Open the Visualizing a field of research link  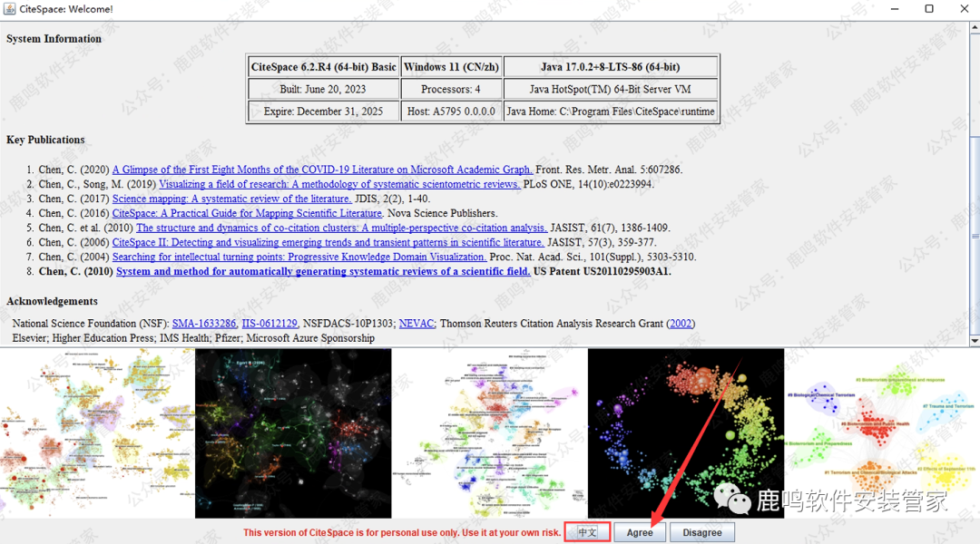click(x=339, y=184)
